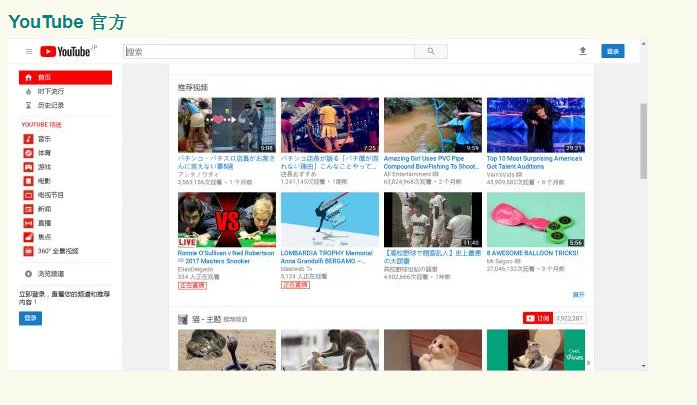This screenshot has width=697, height=405.
Task: Open the Music channel icon
Action: 28,139
